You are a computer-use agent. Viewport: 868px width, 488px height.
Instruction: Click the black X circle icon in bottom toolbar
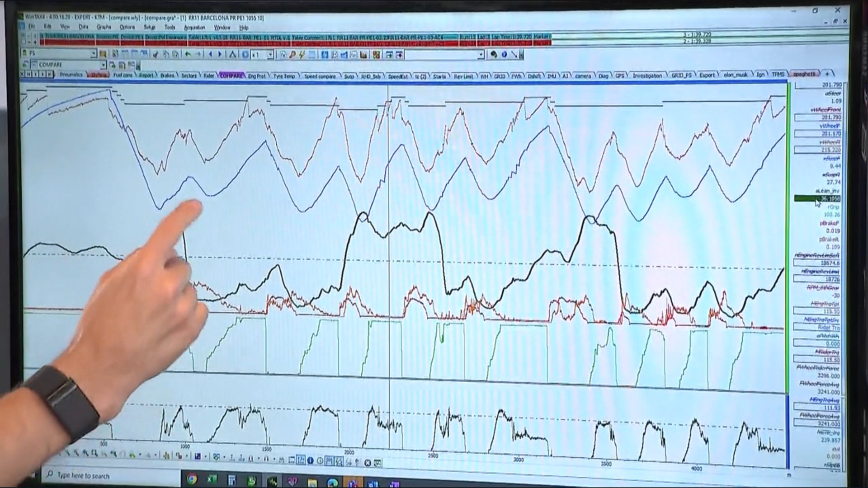(368, 462)
